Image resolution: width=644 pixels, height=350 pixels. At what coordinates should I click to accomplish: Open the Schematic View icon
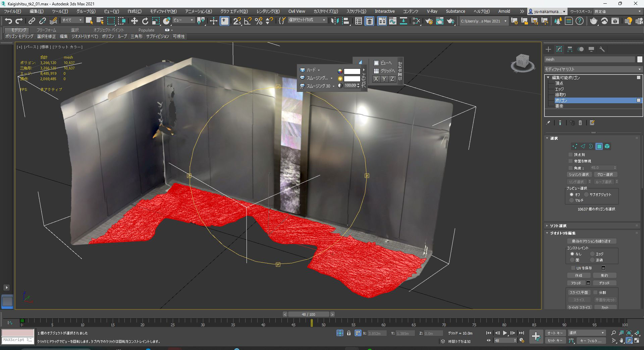[416, 21]
